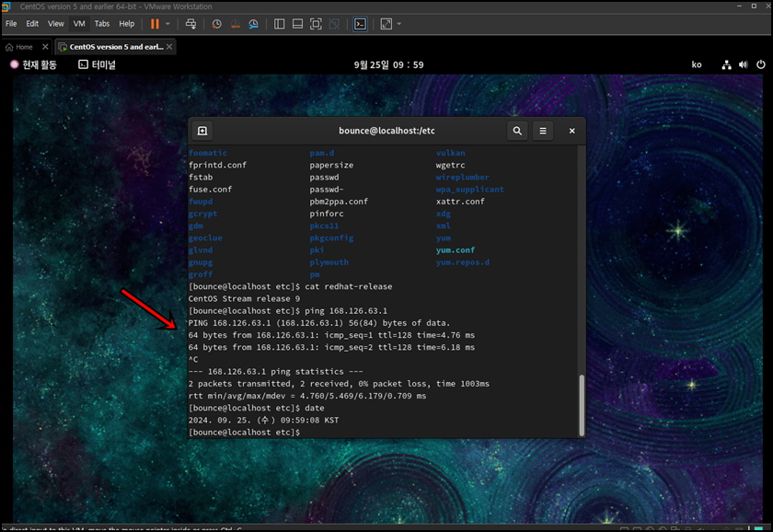Viewport: 773px width, 532px height.
Task: Revert VM to previous snapshot icon
Action: [x=236, y=24]
